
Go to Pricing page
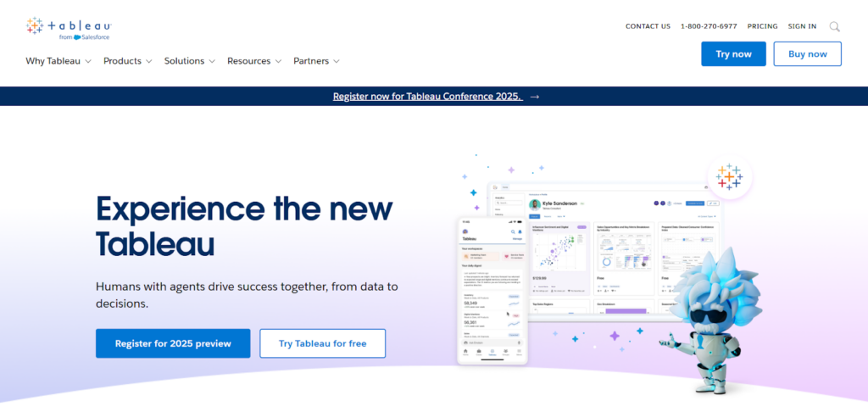762,26
